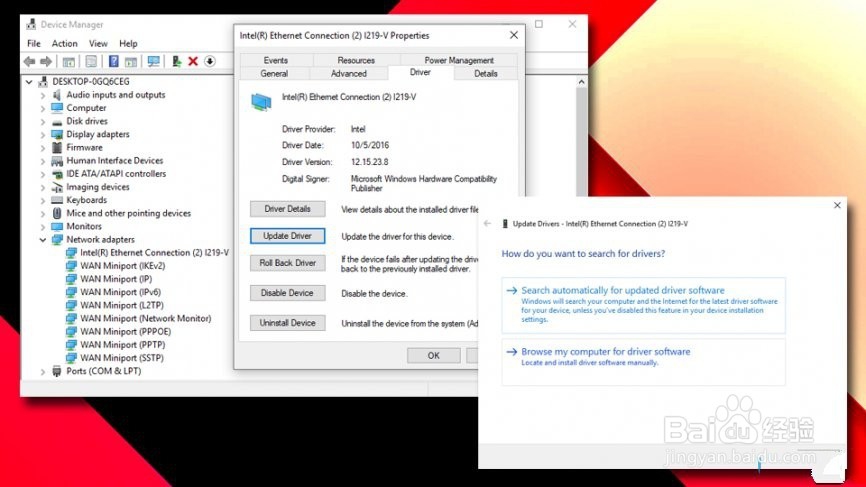Click the red X Uninstall device toolbar icon
Image resolution: width=866 pixels, height=487 pixels.
click(193, 61)
